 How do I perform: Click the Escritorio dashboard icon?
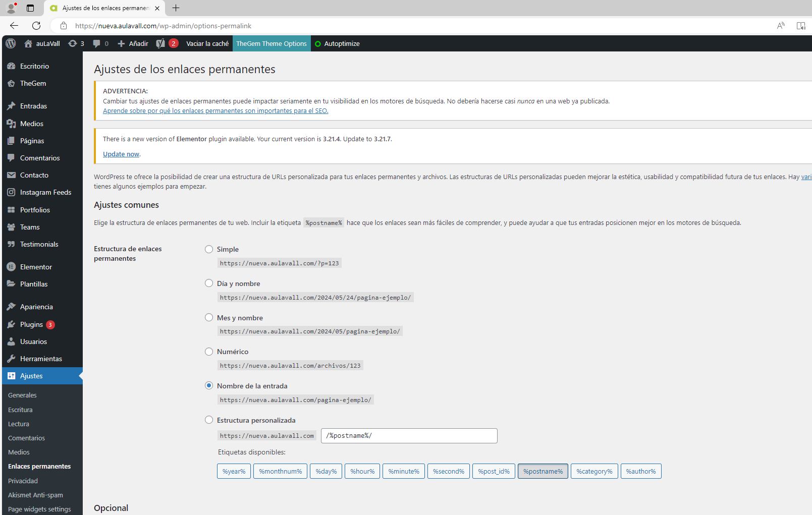pyautogui.click(x=11, y=66)
